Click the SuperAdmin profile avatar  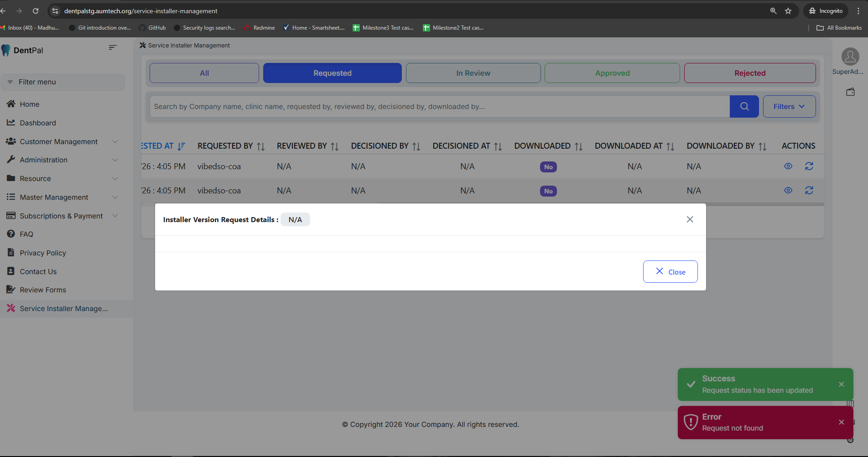(850, 57)
